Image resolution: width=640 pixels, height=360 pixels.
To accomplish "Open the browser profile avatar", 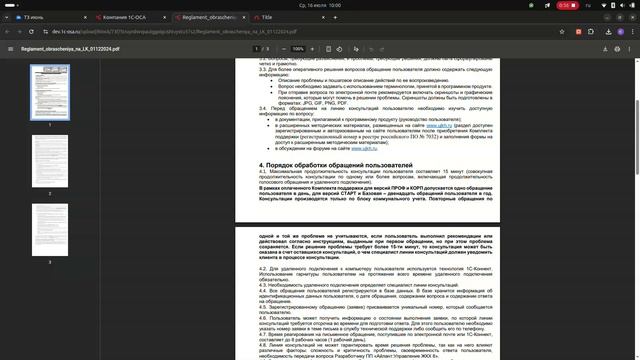I will (620, 31).
